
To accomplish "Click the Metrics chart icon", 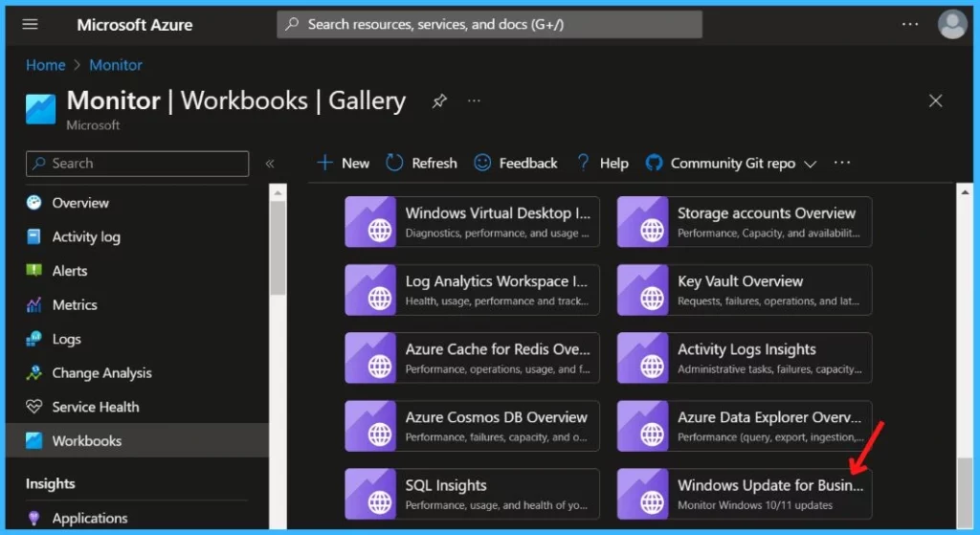I will click(33, 304).
